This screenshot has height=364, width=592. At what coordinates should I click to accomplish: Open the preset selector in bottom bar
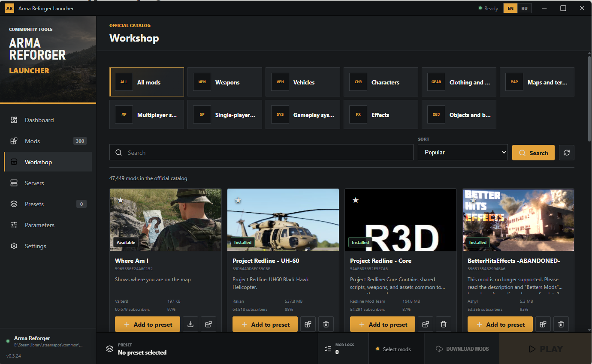[207, 349]
